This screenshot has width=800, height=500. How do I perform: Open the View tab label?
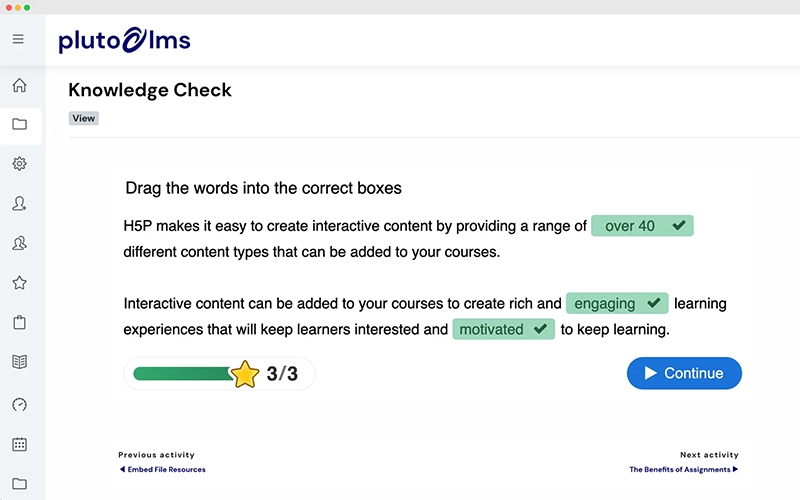[x=84, y=118]
